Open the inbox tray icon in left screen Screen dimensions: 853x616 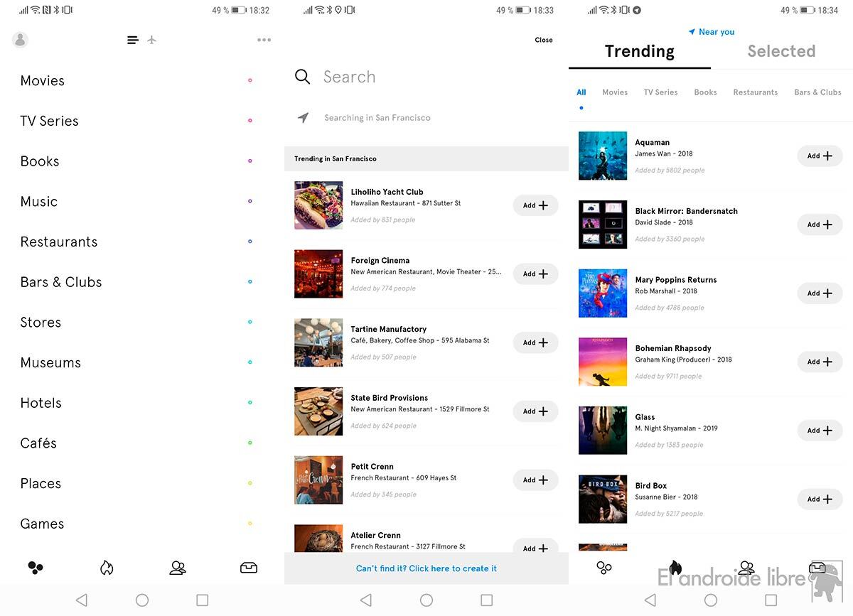tap(249, 568)
